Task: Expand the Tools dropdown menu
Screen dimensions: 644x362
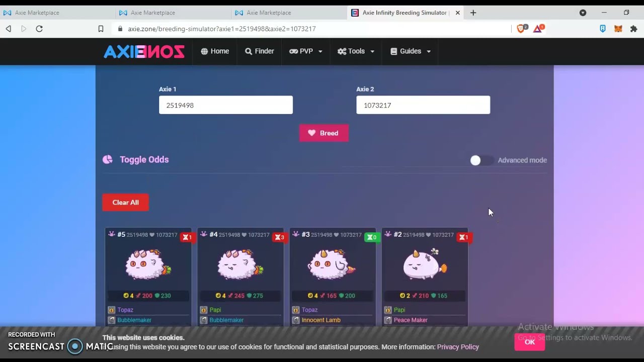Action: 356,51
